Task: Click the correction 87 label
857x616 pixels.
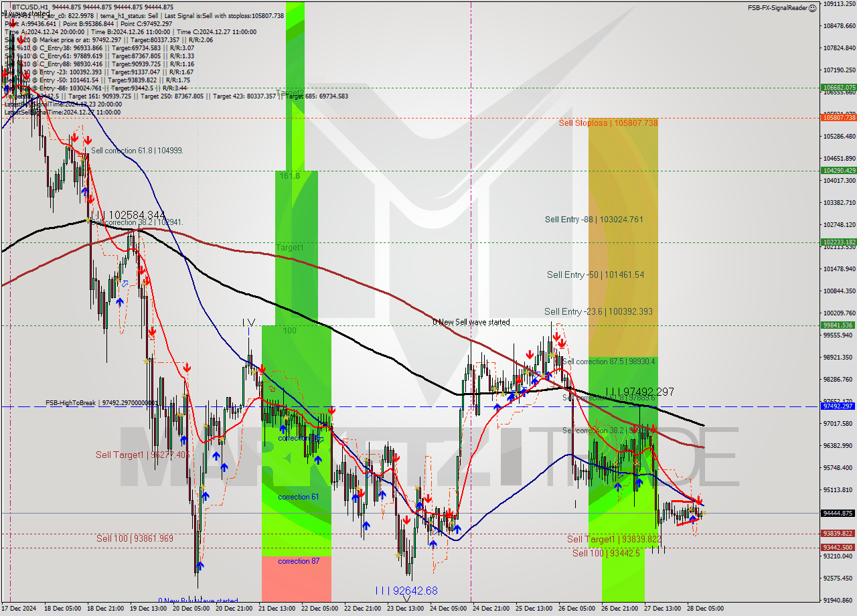Action: (x=299, y=561)
